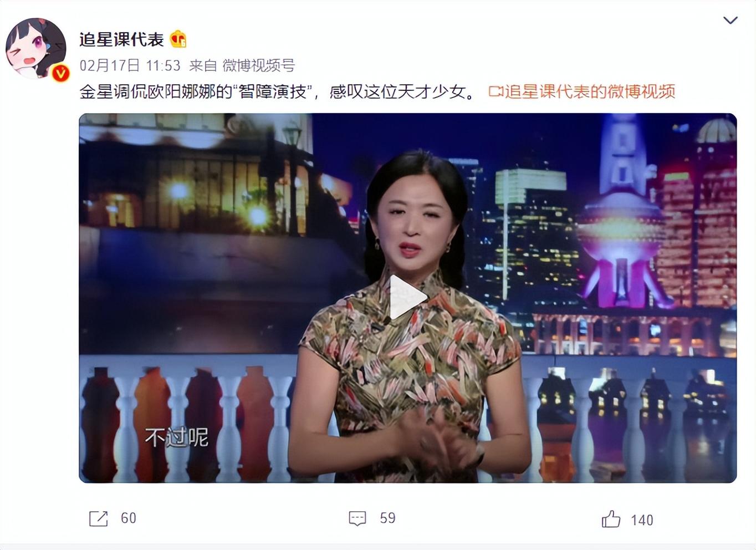Click the 追星课代表 username

[x=122, y=39]
